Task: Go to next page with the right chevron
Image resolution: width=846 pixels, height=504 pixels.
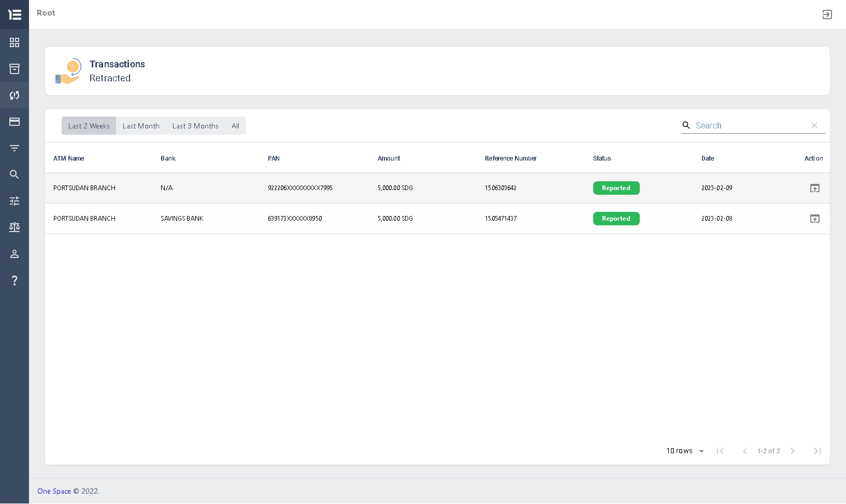Action: [x=793, y=451]
